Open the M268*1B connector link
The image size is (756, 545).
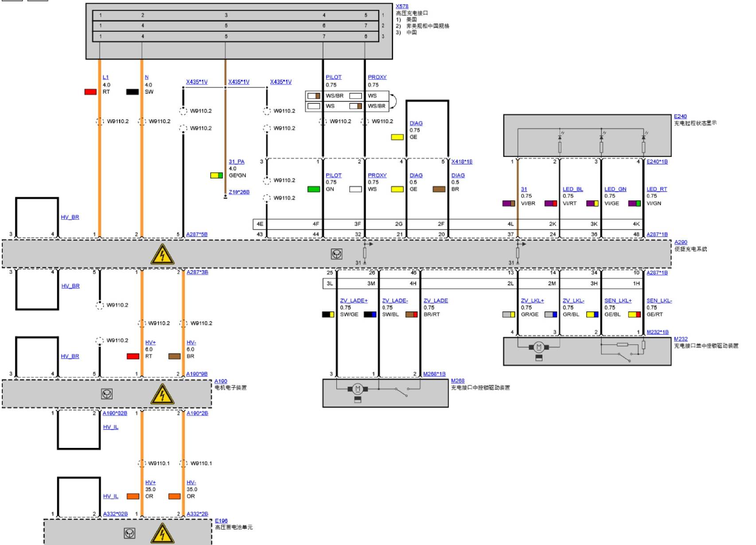tap(434, 374)
